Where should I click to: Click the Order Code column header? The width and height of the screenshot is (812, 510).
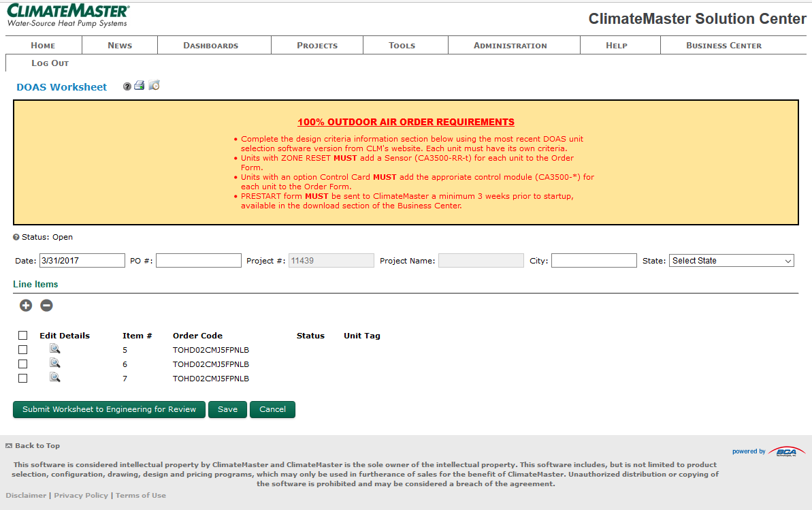198,336
